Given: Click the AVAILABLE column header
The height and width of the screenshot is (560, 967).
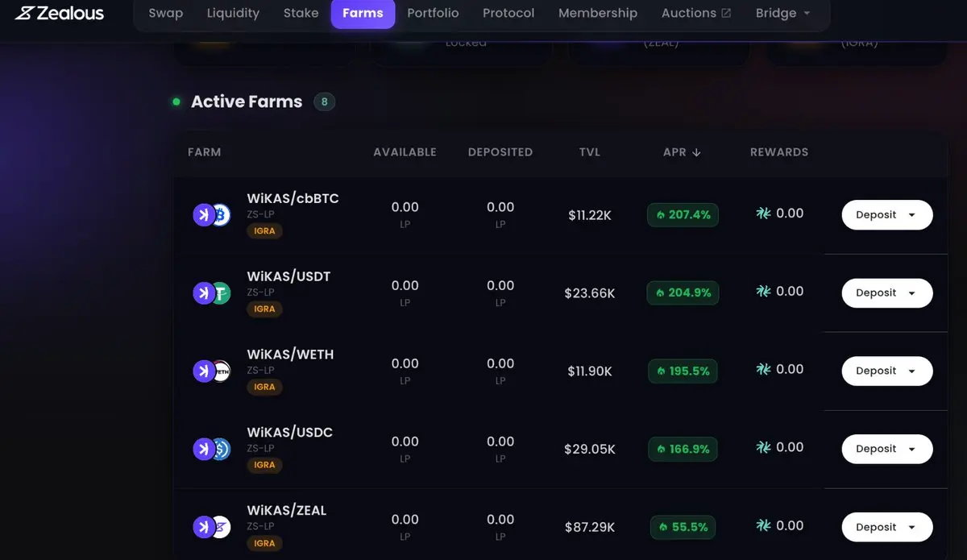Looking at the screenshot, I should click(405, 152).
